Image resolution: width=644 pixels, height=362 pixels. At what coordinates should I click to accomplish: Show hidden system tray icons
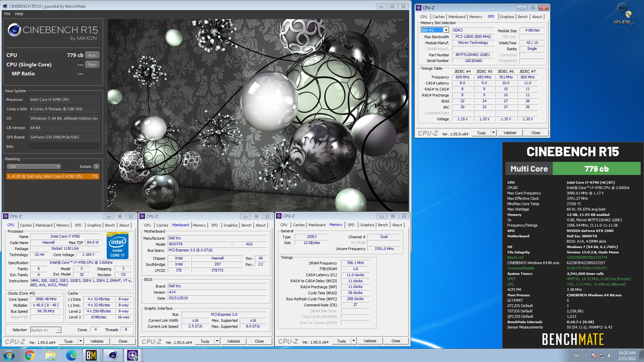pos(586,356)
